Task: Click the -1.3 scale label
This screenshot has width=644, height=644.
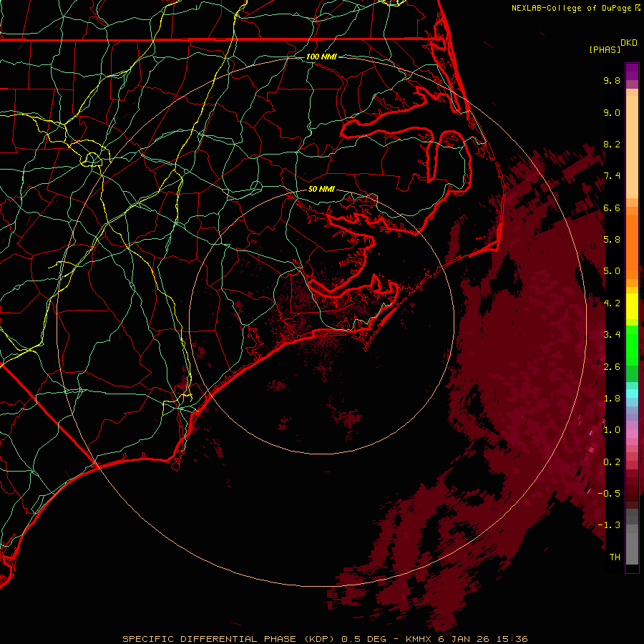Action: [609, 525]
